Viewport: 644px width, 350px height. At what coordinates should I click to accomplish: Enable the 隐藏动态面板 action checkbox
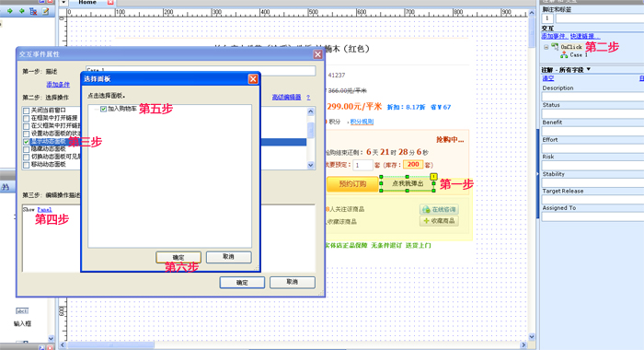coord(27,149)
